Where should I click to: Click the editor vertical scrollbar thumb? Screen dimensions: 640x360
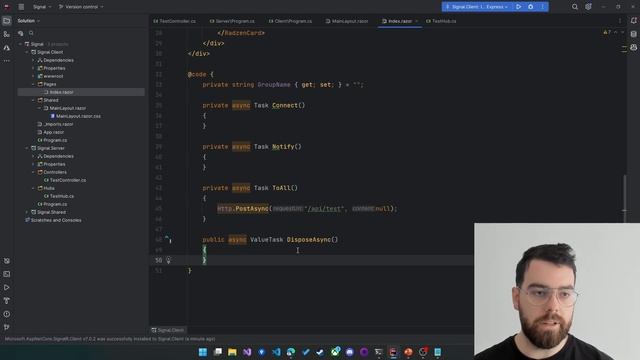[624, 198]
